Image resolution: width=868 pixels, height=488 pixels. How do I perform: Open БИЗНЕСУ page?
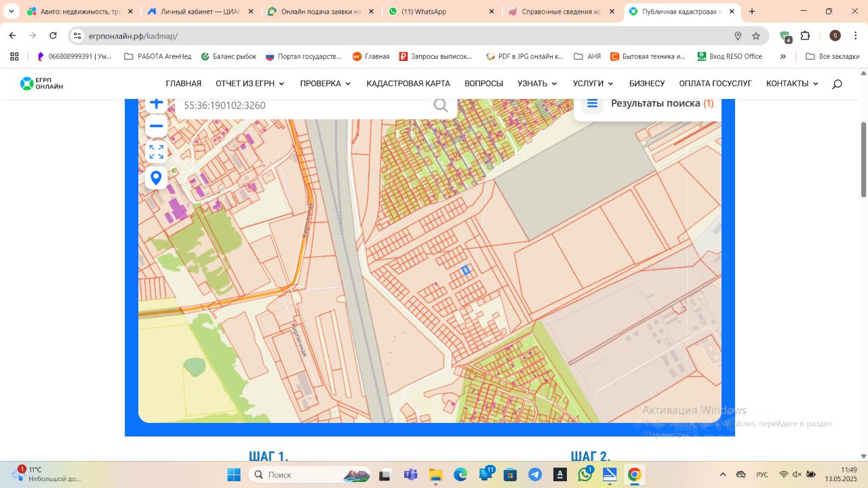point(647,83)
